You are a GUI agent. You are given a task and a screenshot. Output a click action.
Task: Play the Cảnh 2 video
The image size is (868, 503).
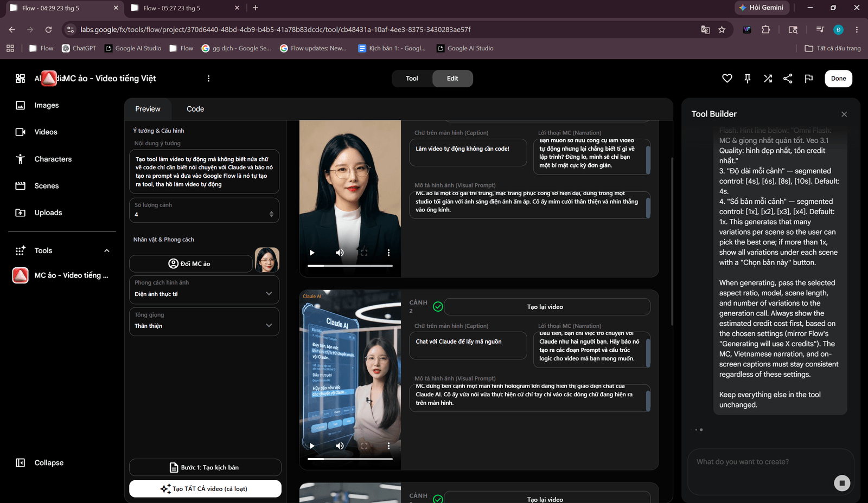[x=312, y=446]
